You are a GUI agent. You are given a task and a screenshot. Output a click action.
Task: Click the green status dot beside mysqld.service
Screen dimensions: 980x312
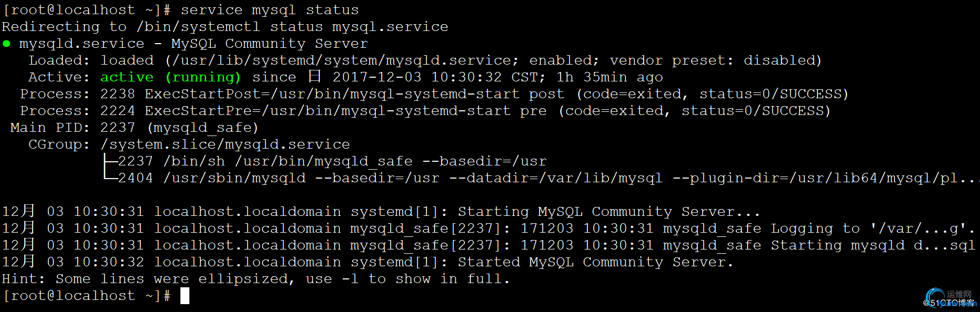(x=6, y=44)
